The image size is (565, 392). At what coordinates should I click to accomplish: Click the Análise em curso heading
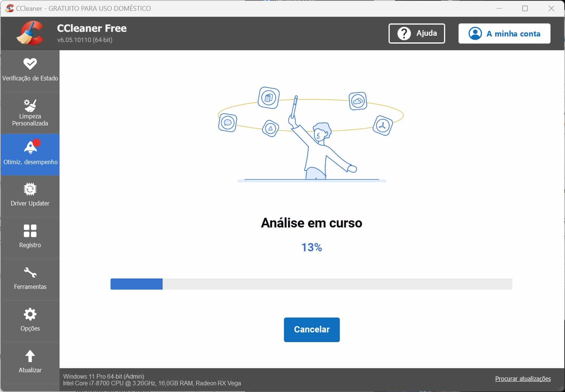(312, 223)
